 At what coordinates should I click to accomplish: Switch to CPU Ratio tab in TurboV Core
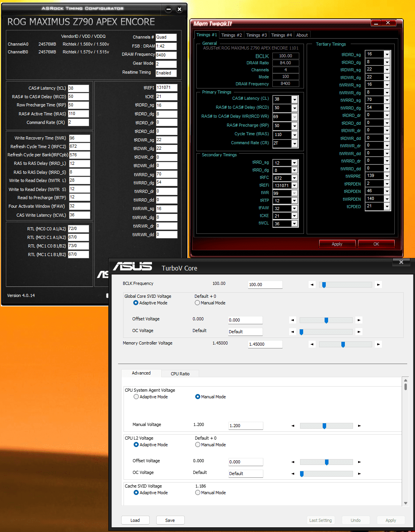click(180, 374)
